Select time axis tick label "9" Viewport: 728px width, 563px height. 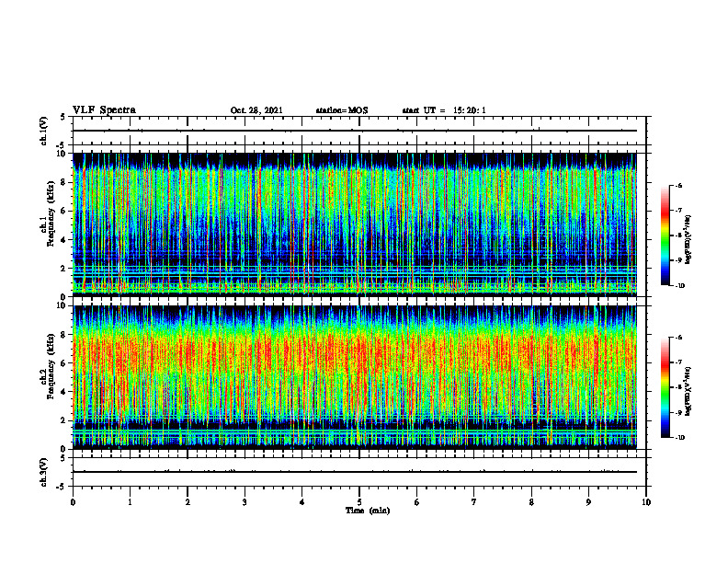(x=588, y=502)
